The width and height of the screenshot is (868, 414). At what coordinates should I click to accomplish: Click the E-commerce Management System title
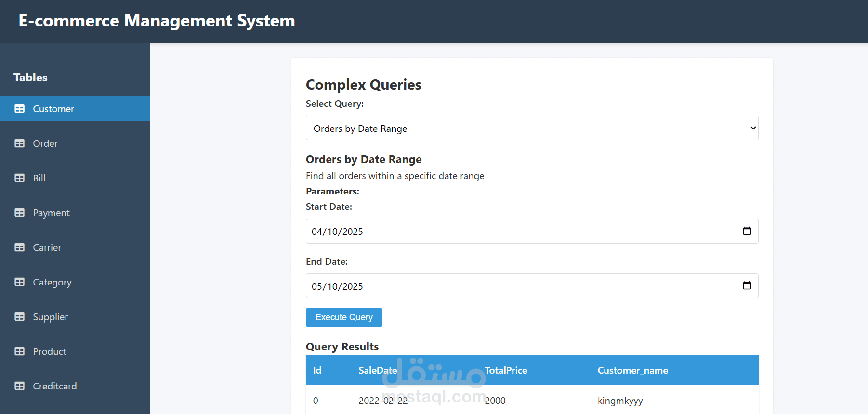pos(157,21)
